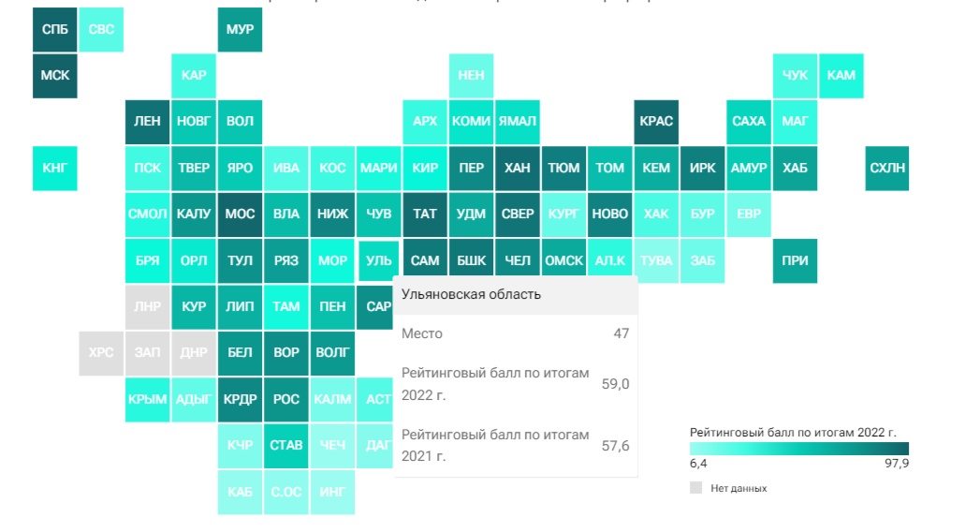The height and width of the screenshot is (532, 980).
Task: Select the ТУВА region tile
Action: click(656, 260)
